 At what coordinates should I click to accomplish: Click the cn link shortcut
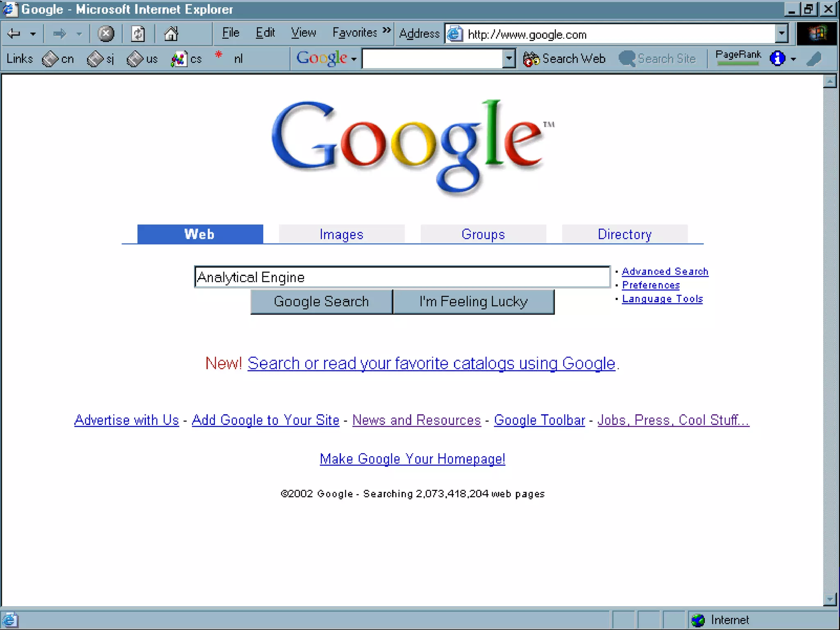(58, 59)
